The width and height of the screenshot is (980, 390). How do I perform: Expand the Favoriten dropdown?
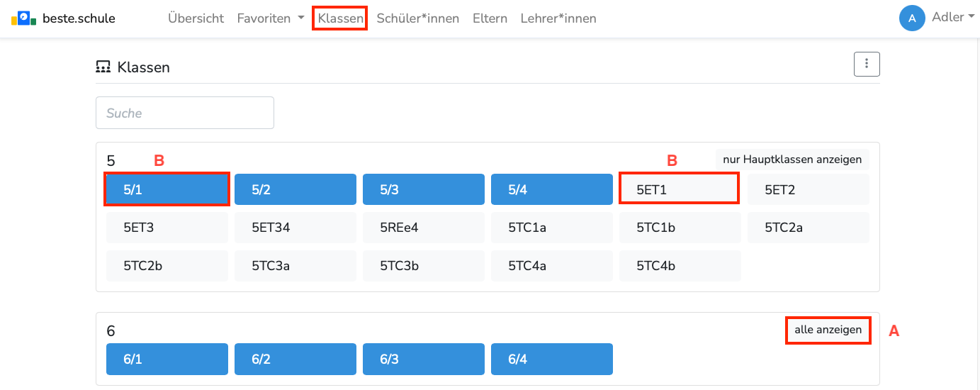tap(271, 18)
